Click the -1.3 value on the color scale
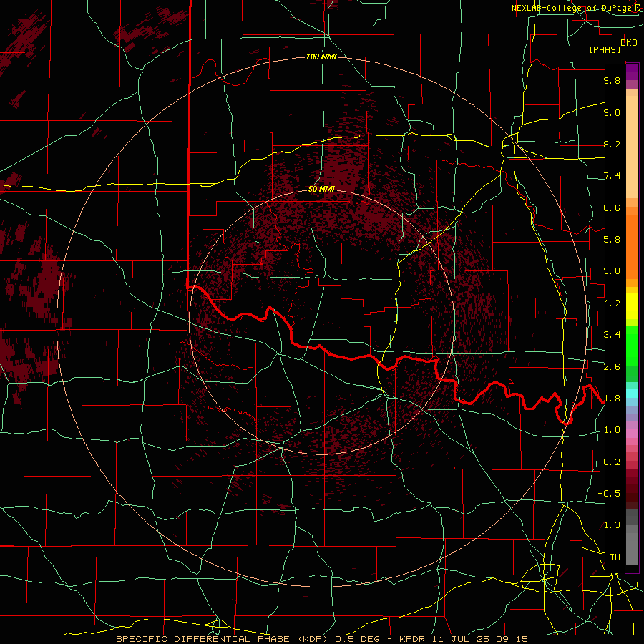Image resolution: width=644 pixels, height=644 pixels. pyautogui.click(x=609, y=525)
